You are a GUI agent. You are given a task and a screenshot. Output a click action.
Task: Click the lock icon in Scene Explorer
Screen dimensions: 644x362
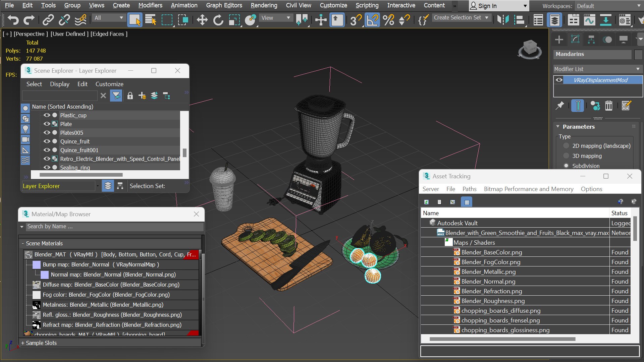click(130, 96)
